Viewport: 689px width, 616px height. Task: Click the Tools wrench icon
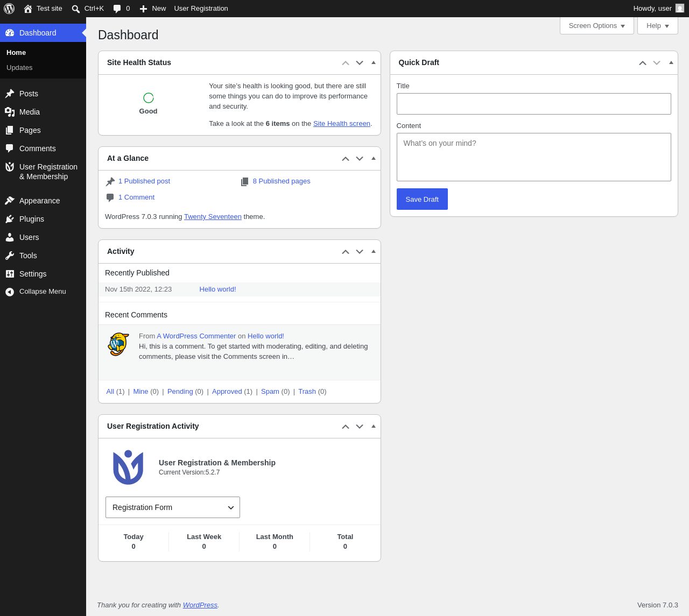point(10,256)
